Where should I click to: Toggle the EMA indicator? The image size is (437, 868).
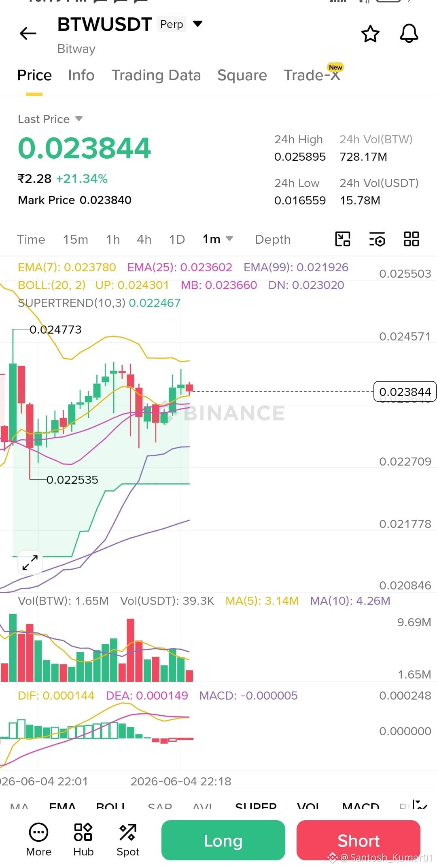(x=62, y=806)
